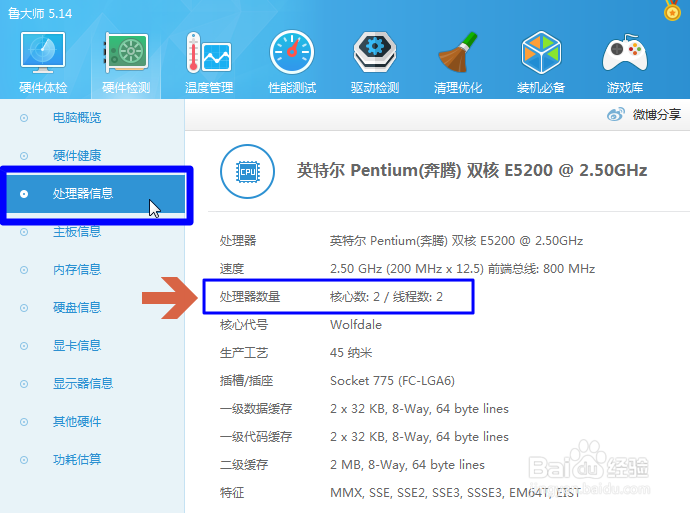This screenshot has width=690, height=513.
Task: Open the 硬件体检 hardware checkup icon
Action: [x=43, y=53]
